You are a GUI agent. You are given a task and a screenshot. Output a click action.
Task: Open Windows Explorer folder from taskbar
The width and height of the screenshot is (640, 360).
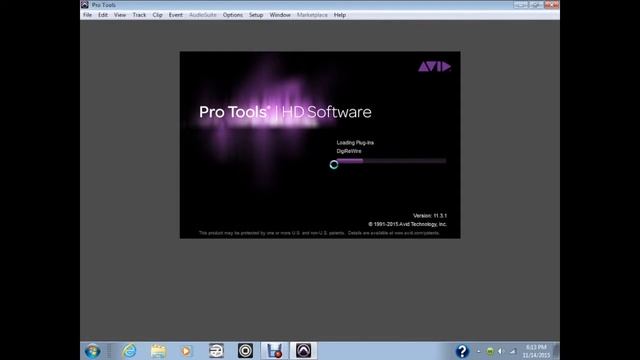pos(158,351)
